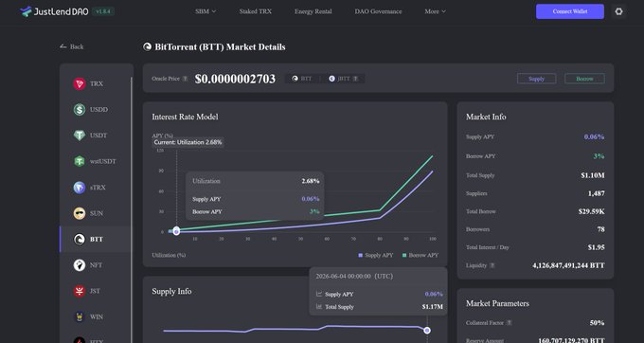Screen dimensions: 644x343
Task: Click the Suppliers value 1,487
Action: [596, 193]
